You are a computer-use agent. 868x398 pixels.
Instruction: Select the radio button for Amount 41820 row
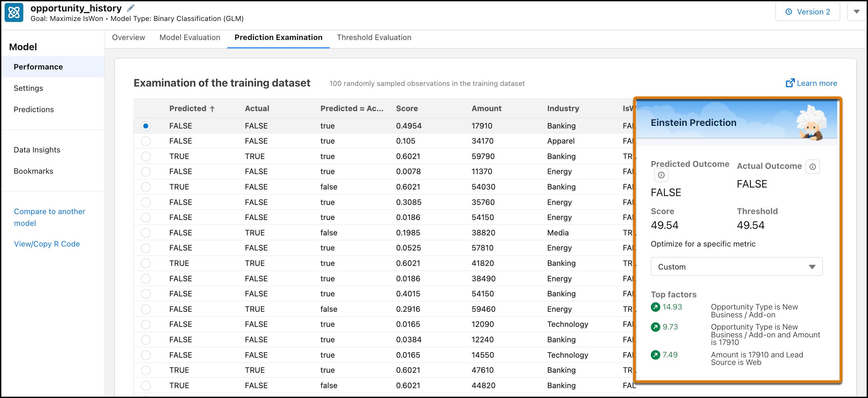tap(146, 263)
